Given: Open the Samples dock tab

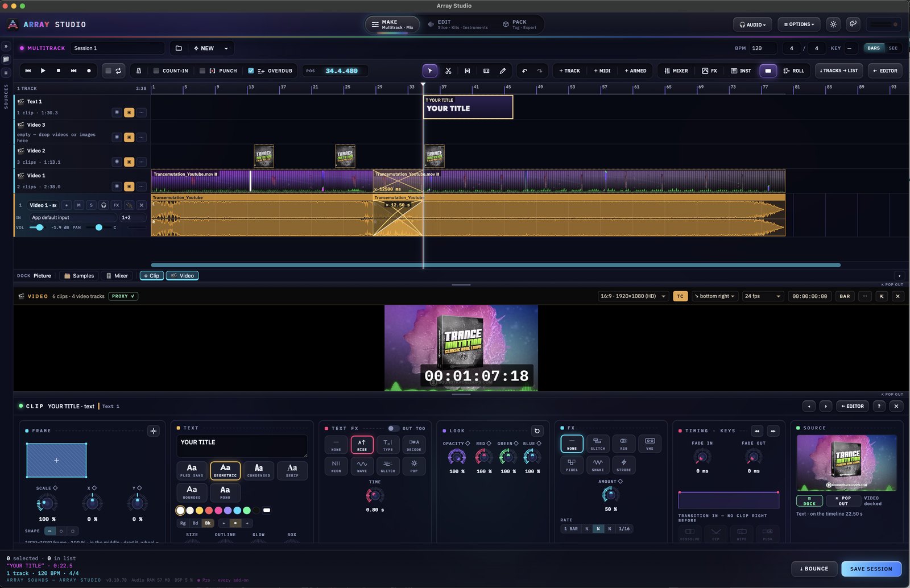Looking at the screenshot, I should 79,276.
